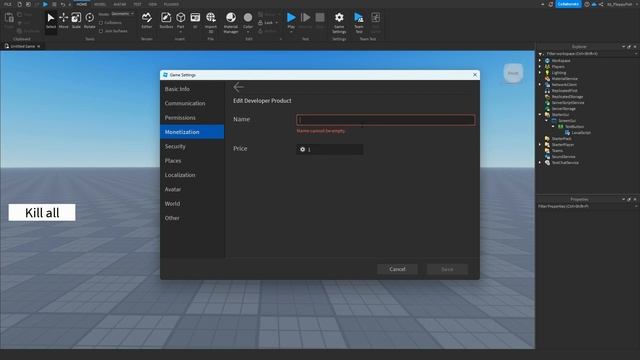Click the new file icon in quick access bar
Screen dimensions: 640x360
point(20,4)
